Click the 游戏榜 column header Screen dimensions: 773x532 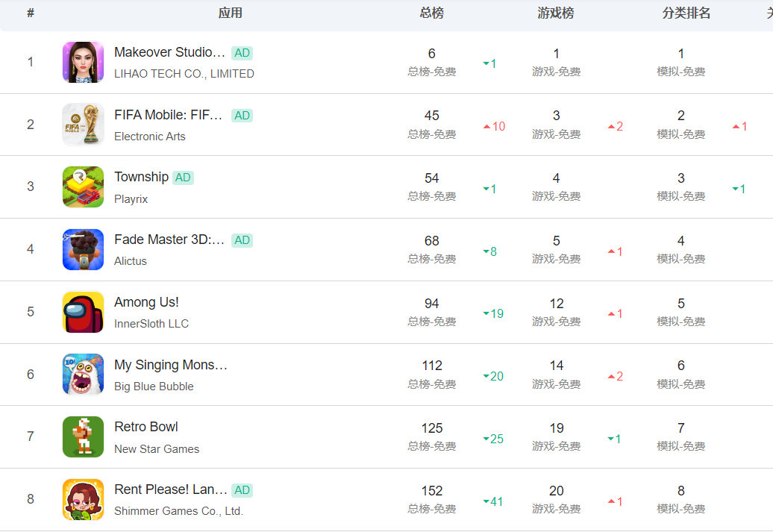(x=556, y=13)
